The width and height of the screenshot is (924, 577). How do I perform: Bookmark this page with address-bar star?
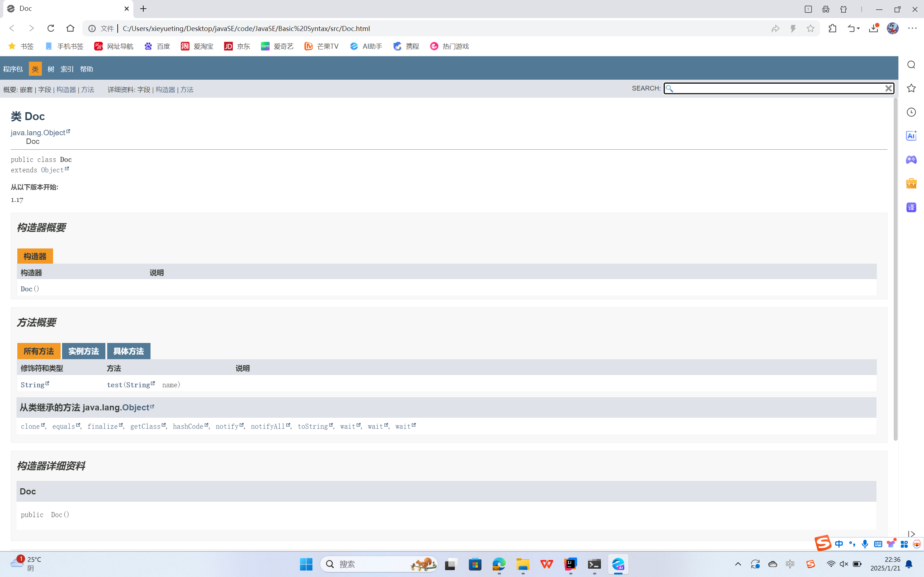tap(810, 28)
